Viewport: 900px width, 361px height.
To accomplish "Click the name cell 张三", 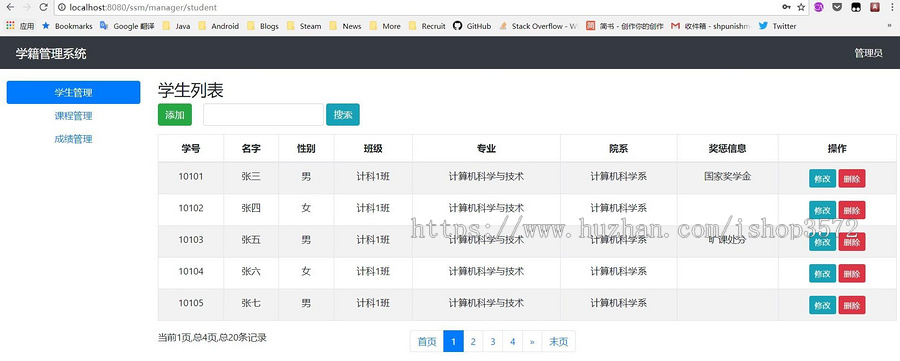I will (251, 177).
